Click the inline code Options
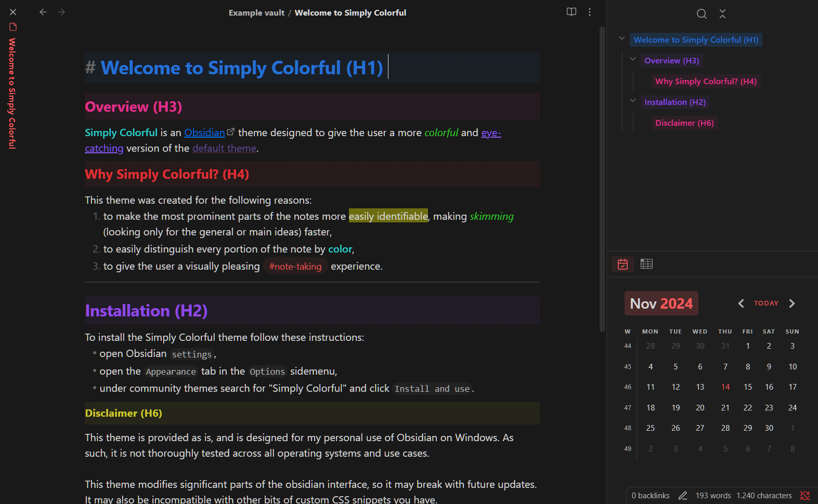This screenshot has width=818, height=504. coord(267,372)
